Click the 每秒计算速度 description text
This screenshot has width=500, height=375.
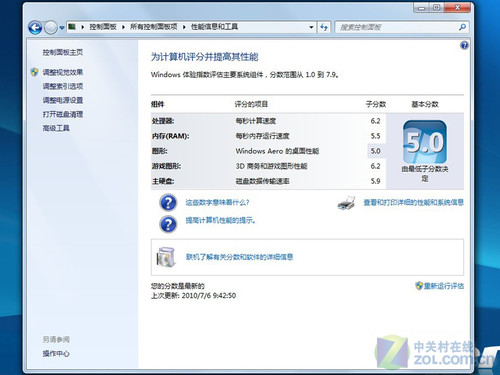click(256, 121)
